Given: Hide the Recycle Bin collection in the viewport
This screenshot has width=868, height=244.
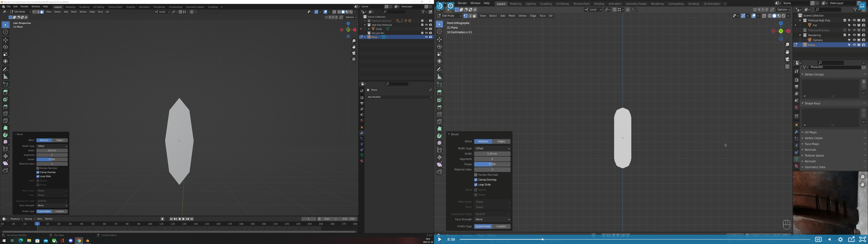Looking at the screenshot, I should pyautogui.click(x=426, y=33).
